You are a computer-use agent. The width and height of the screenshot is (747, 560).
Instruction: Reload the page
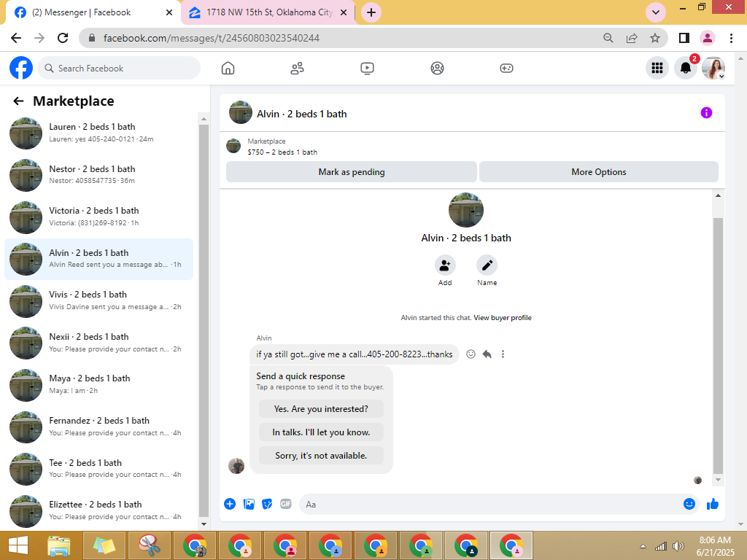pos(63,38)
